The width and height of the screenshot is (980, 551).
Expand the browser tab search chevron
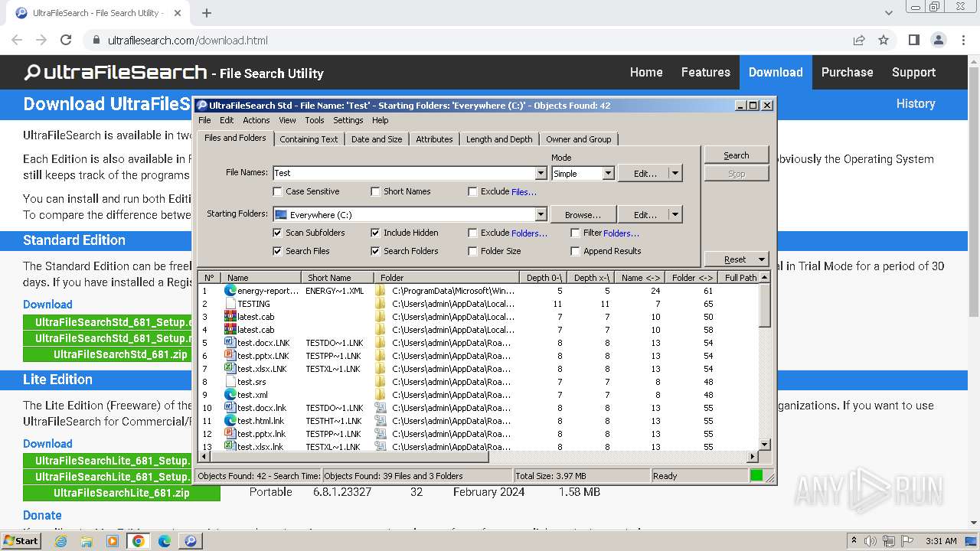click(x=888, y=13)
